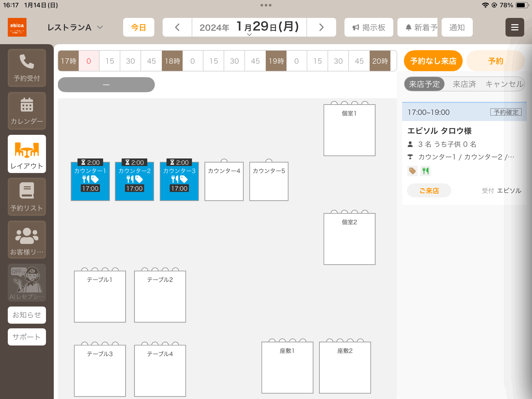Click the 予約確定 status label

506,112
